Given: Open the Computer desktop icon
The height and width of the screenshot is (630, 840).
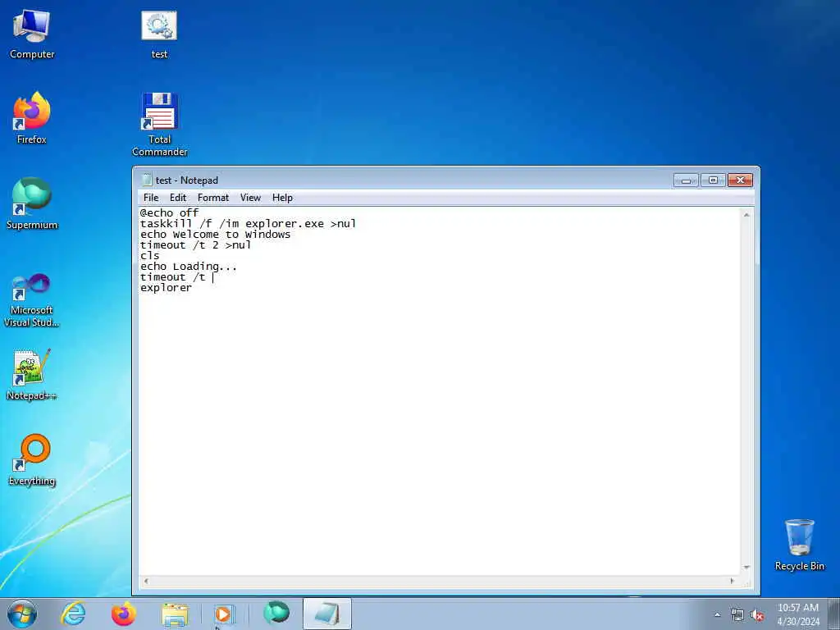Looking at the screenshot, I should 32,34.
